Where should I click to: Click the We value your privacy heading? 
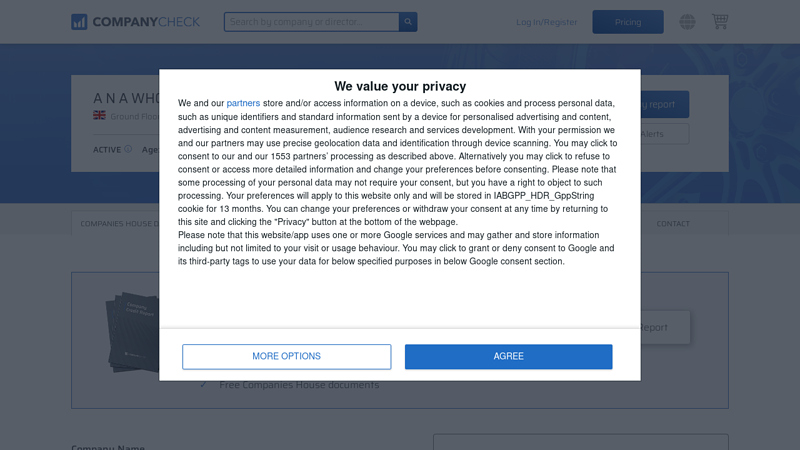click(x=400, y=86)
